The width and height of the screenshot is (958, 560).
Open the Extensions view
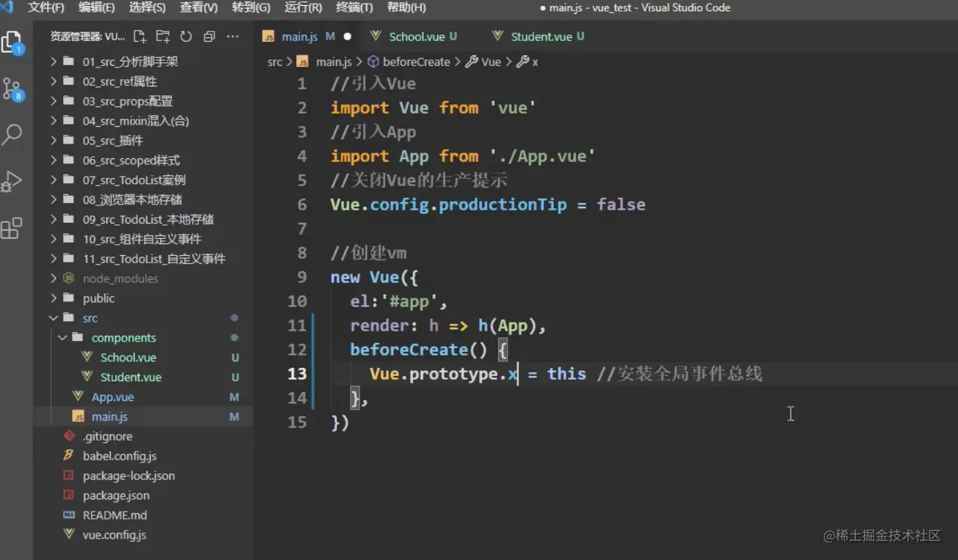click(12, 228)
